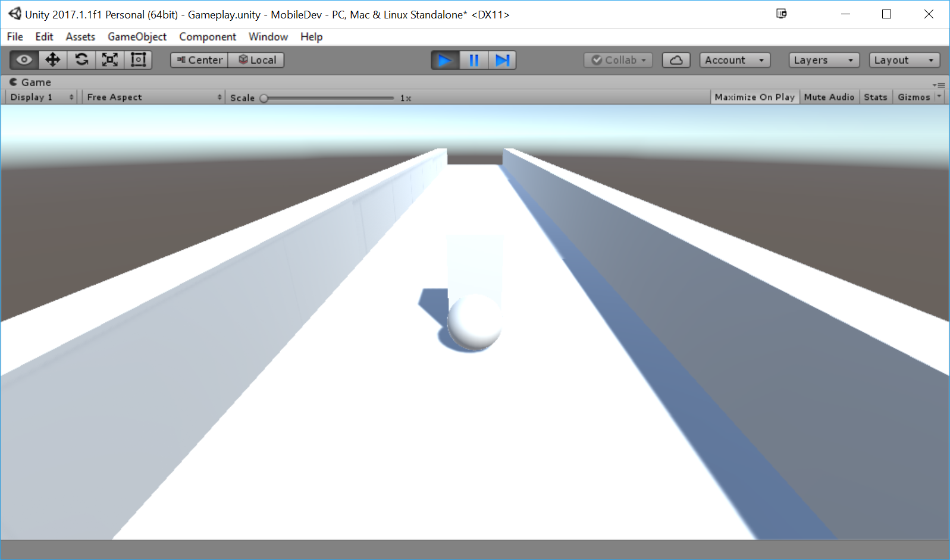Open Unity Services cloud button

pos(676,60)
